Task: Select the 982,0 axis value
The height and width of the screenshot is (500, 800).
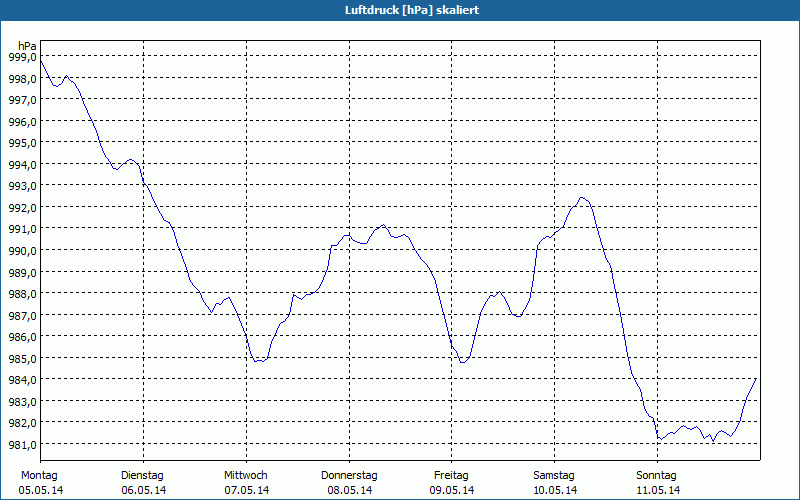Action: tap(22, 423)
